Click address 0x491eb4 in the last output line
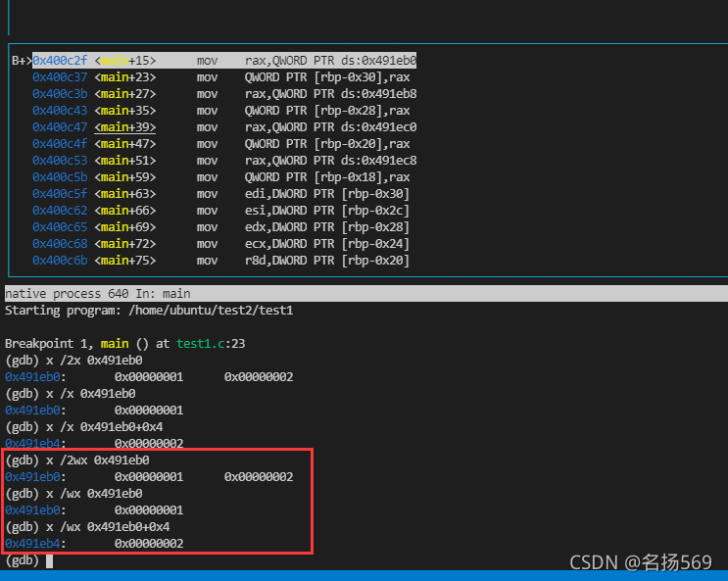 tap(32, 544)
